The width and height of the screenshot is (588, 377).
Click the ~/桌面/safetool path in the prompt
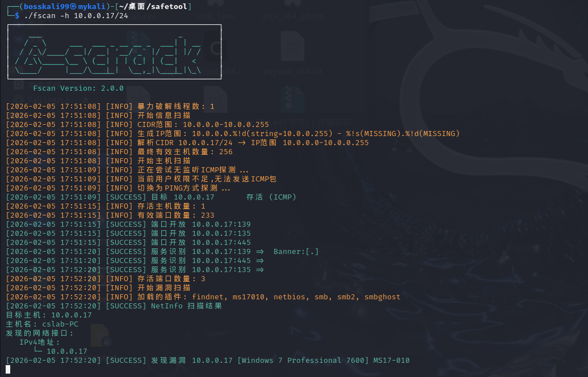click(x=160, y=7)
